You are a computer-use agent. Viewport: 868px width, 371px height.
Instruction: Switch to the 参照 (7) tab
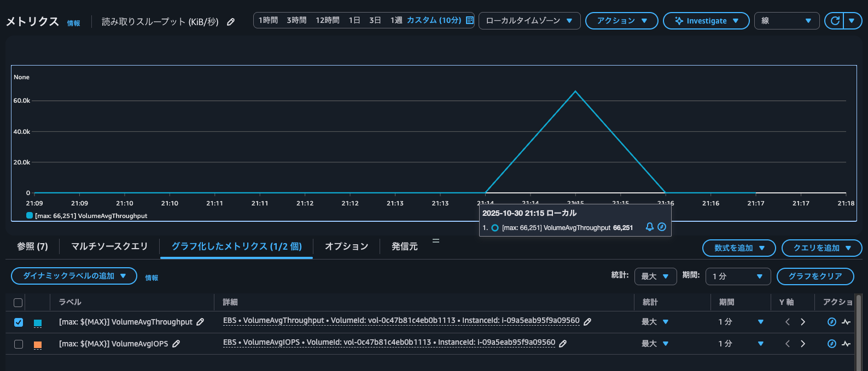(32, 246)
